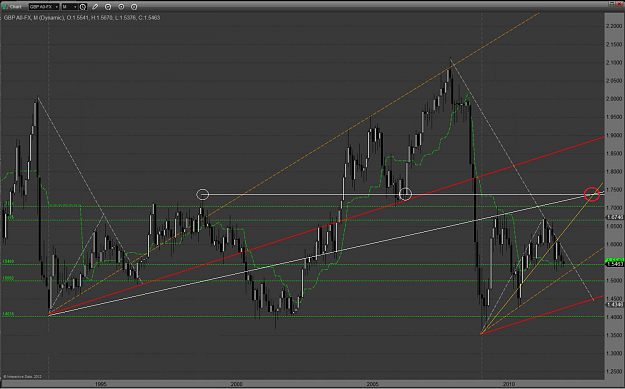625x389 pixels.
Task: Click the 2010 label on the time axis
Action: click(x=508, y=384)
